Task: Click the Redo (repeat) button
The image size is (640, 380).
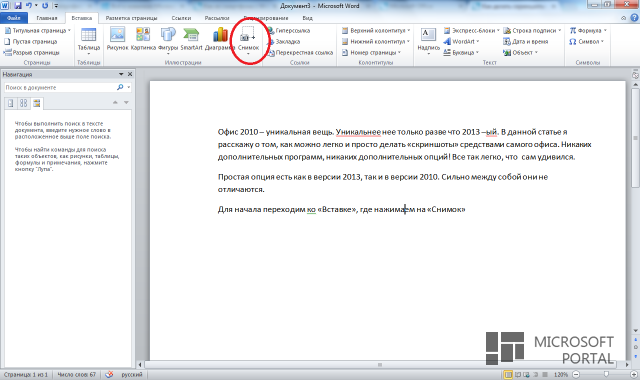Action: [x=44, y=6]
